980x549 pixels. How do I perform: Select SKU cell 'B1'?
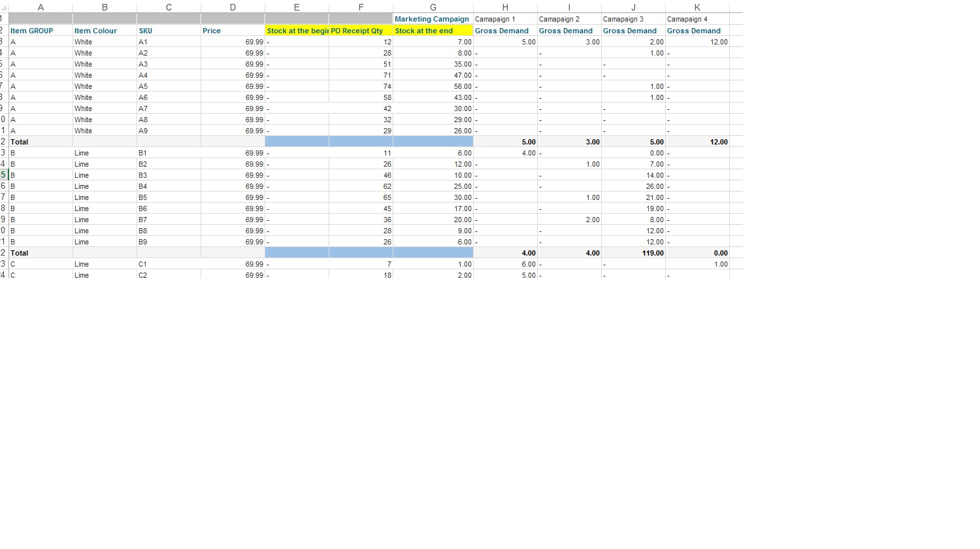click(x=169, y=153)
